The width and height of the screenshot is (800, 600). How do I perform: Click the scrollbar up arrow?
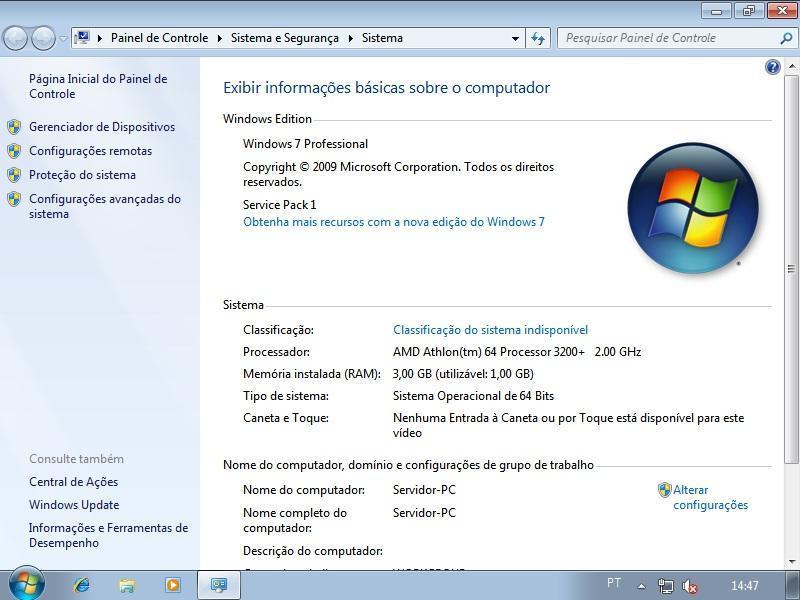[791, 66]
